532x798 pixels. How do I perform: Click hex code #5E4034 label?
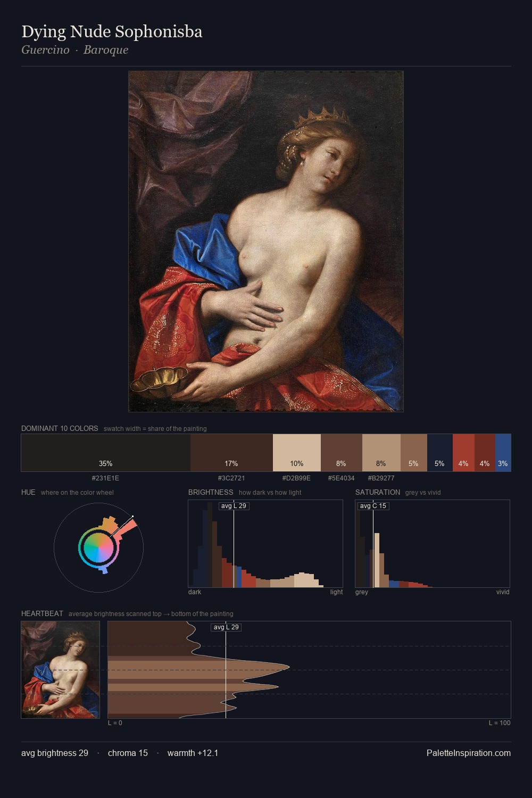(341, 478)
